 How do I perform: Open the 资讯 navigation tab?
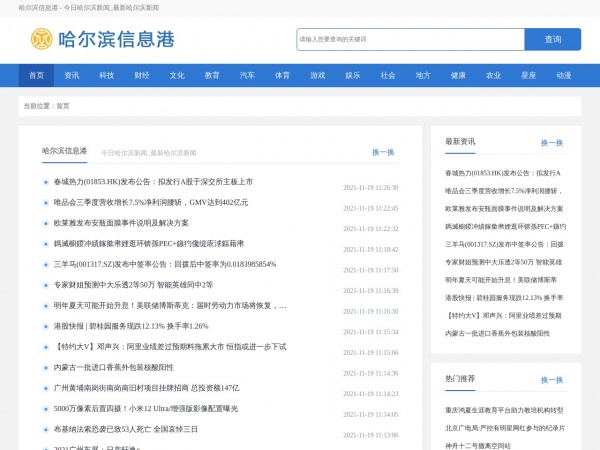click(x=72, y=75)
